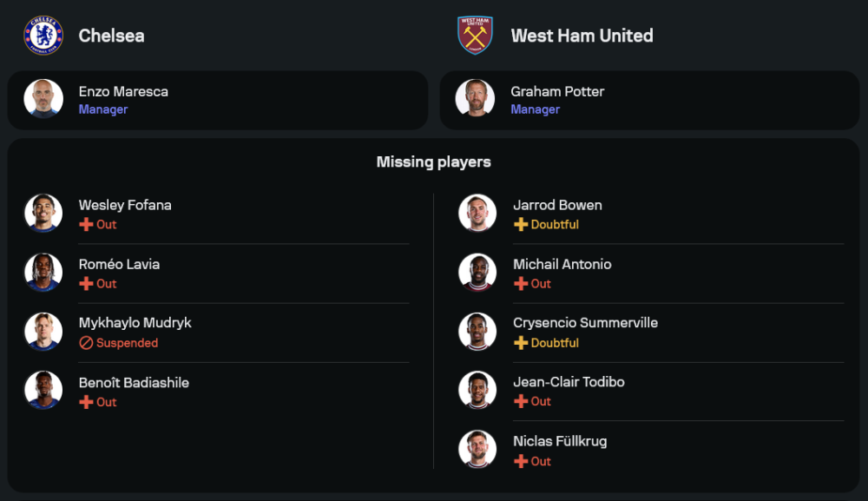
Task: Click the Chelsea club crest icon
Action: tap(43, 36)
